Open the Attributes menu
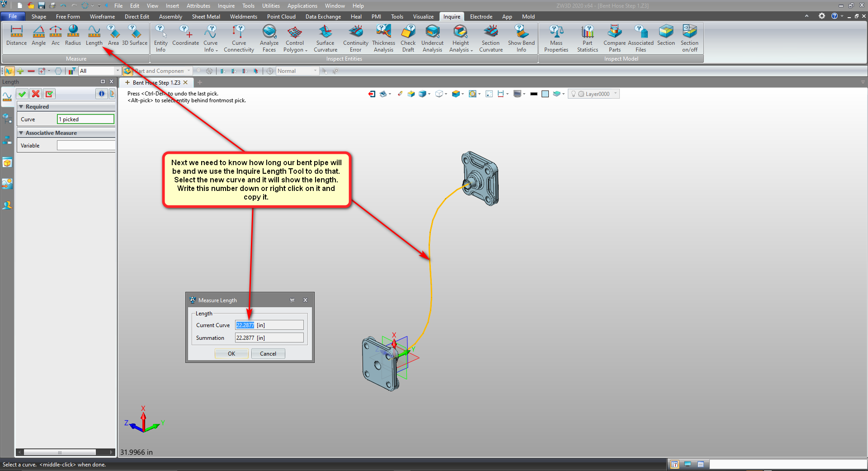This screenshot has height=471, width=868. tap(198, 6)
